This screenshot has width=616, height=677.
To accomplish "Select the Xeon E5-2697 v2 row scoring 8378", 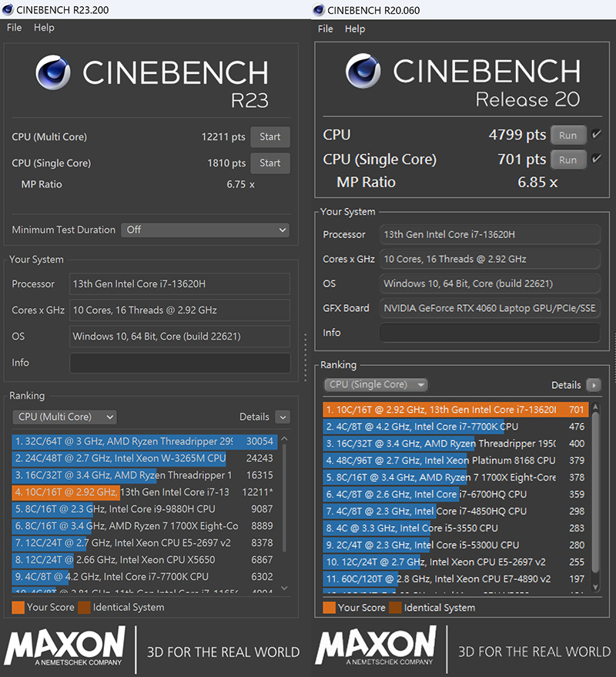I will [145, 543].
